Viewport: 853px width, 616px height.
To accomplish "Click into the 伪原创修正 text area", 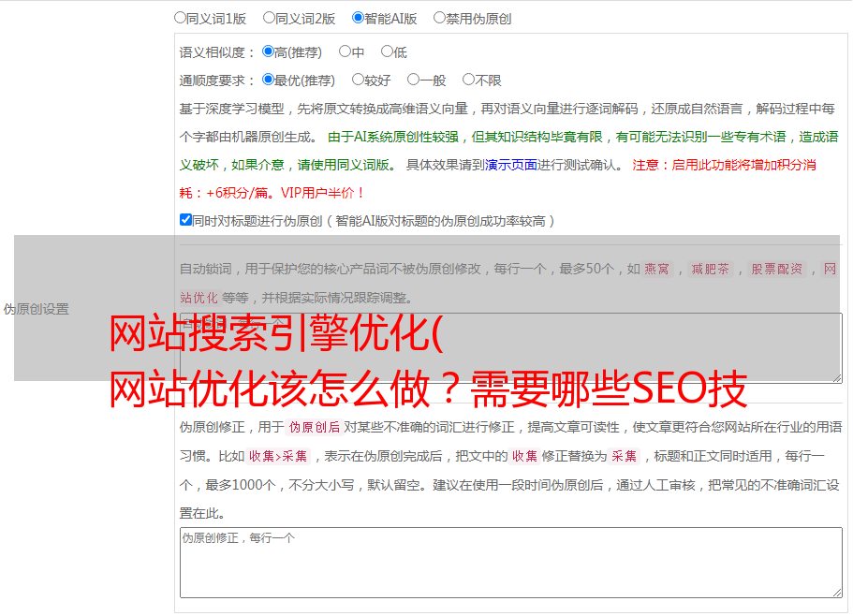I will 509,562.
